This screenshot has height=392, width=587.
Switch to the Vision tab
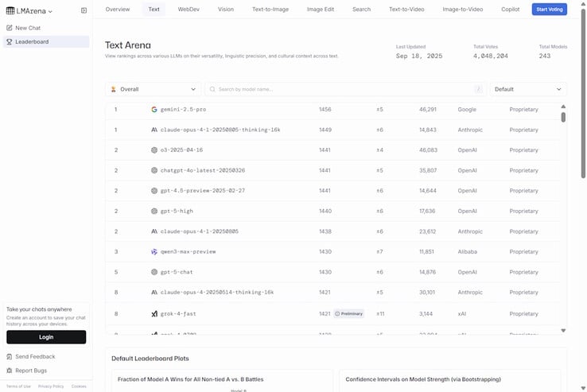[x=226, y=9]
